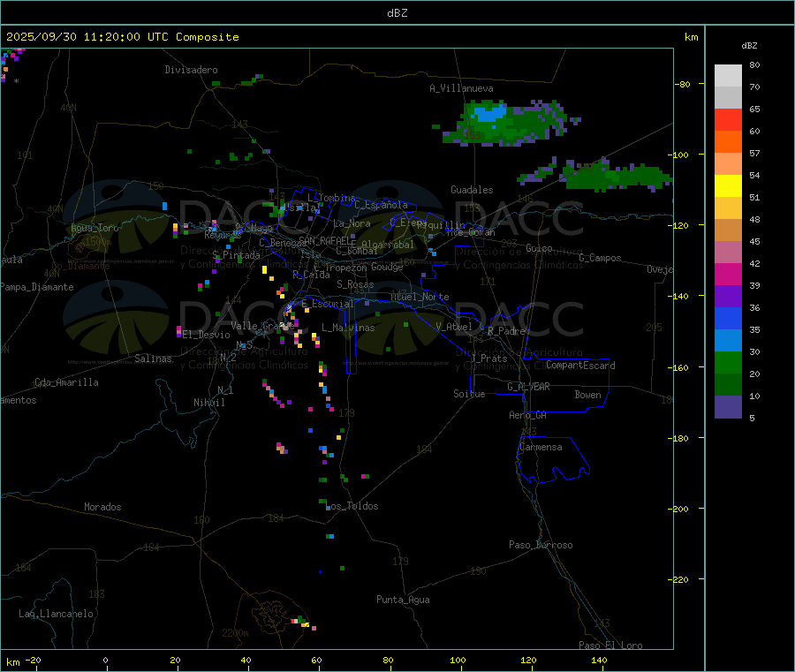Click the "El_Desvio" location label
This screenshot has height=672, width=795.
[x=207, y=335]
